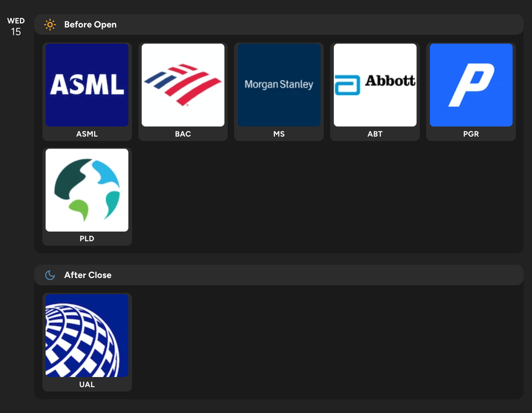Click the date number 15
This screenshot has width=532, height=413.
[x=16, y=32]
